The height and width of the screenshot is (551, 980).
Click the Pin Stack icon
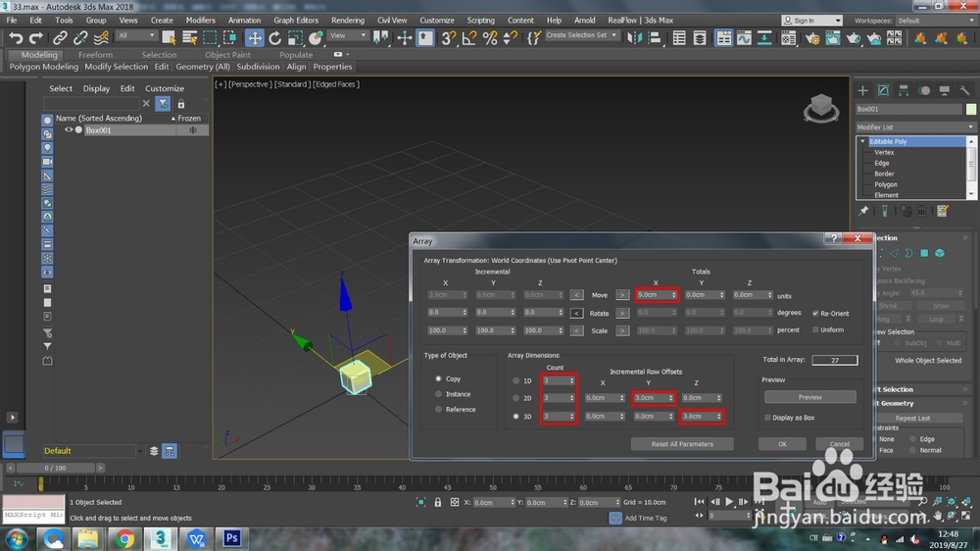click(863, 212)
